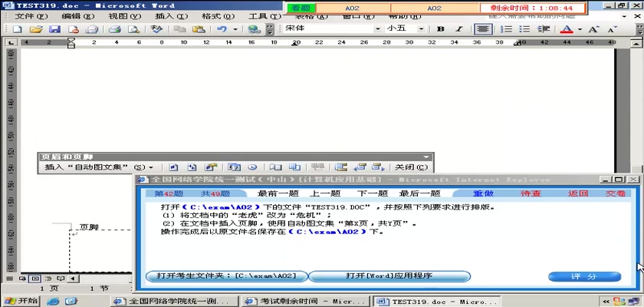Click 上一题 in the test window
This screenshot has width=644, height=307.
[x=324, y=193]
